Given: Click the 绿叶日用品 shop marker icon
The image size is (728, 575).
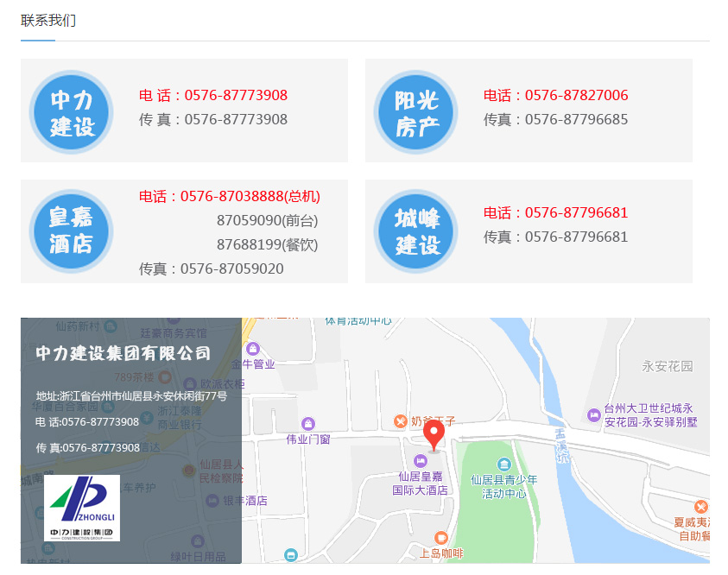Looking at the screenshot, I should pos(198,541).
